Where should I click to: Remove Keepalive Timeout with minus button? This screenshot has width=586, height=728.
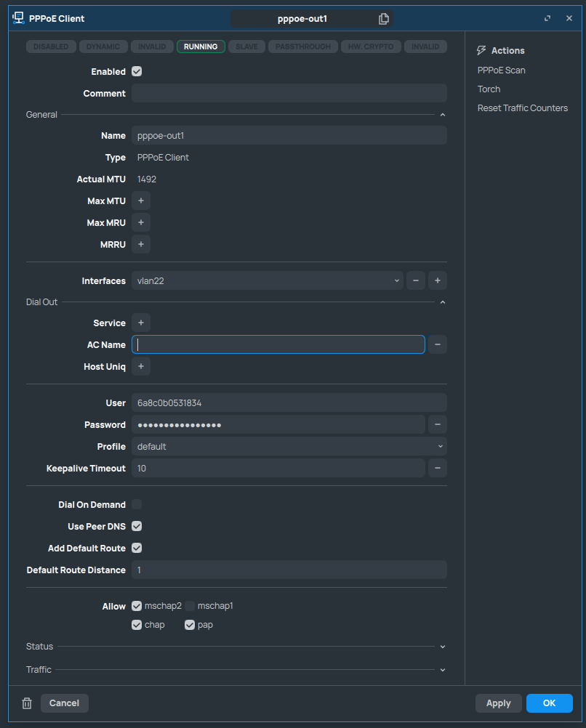coord(437,468)
